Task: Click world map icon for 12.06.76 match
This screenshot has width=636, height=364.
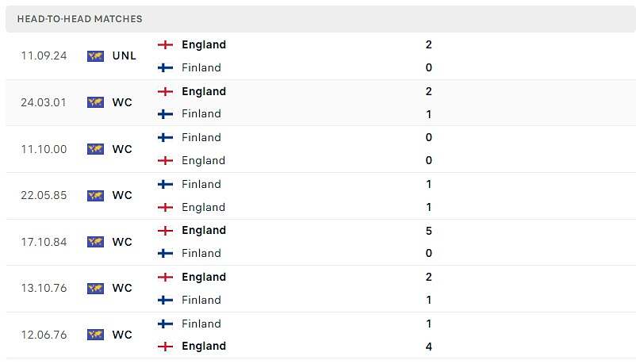Action: tap(95, 335)
